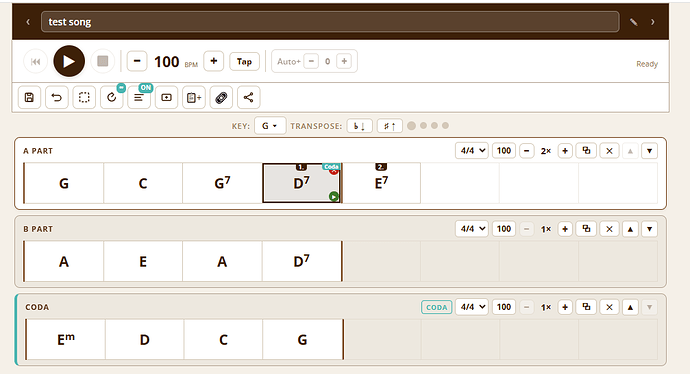Image resolution: width=690 pixels, height=374 pixels.
Task: Move B PART up with the up arrow
Action: pyautogui.click(x=630, y=229)
